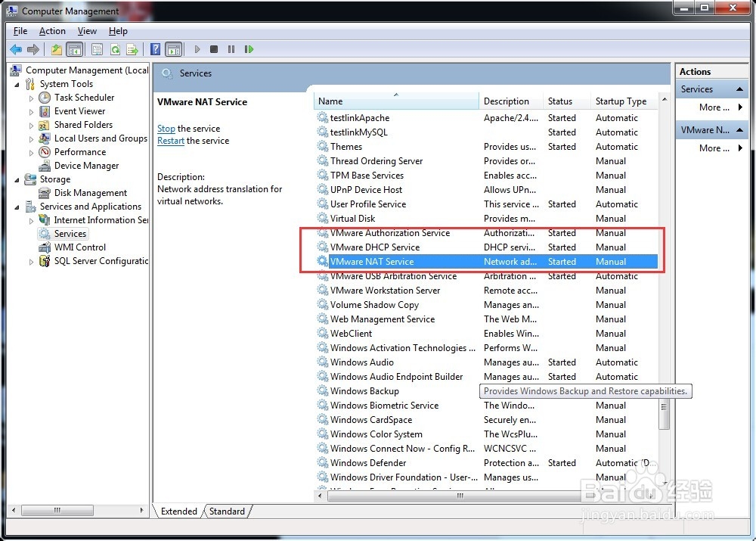Click the Forward arrow toolbar icon
The width and height of the screenshot is (756, 541).
pos(33,49)
